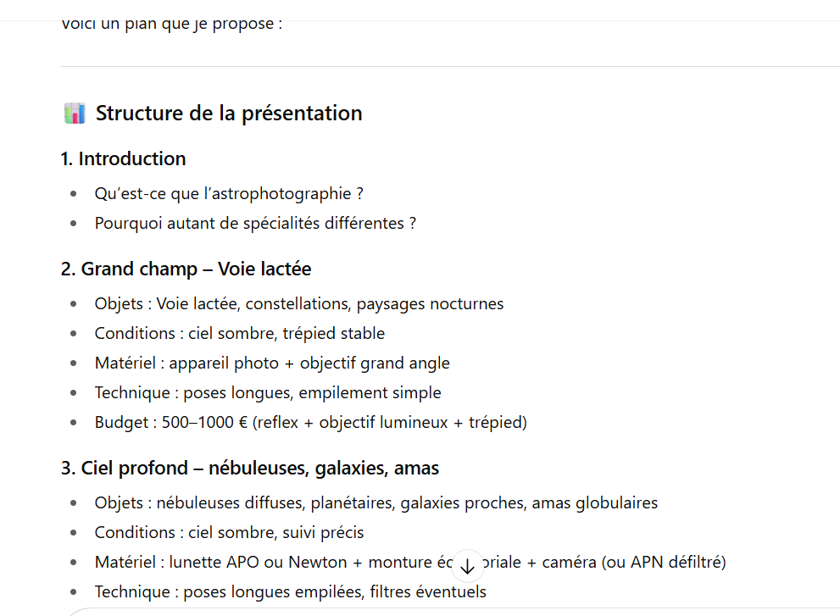Click the bullet listing Voie lactée objects
Image resolution: width=840 pixels, height=616 pixels.
click(x=299, y=303)
